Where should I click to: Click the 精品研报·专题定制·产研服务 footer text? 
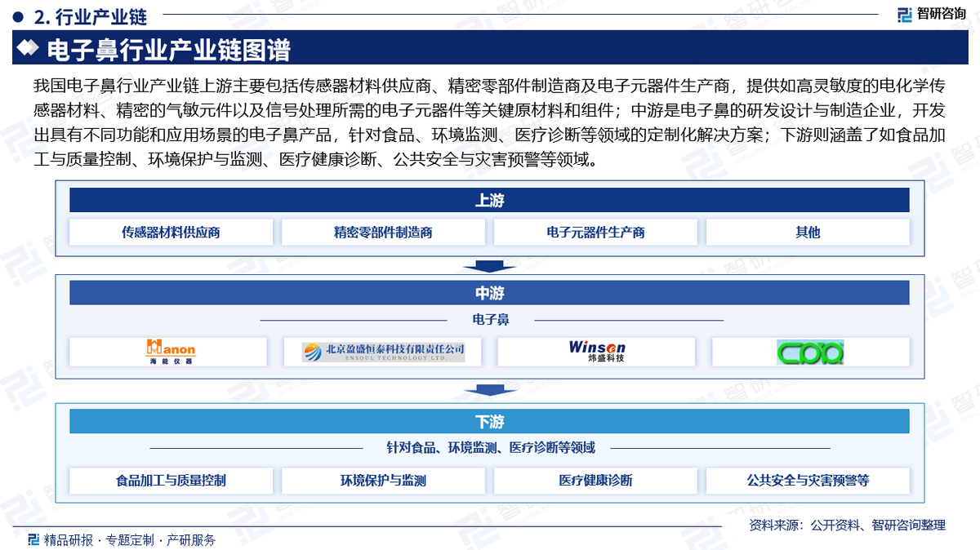point(131,539)
